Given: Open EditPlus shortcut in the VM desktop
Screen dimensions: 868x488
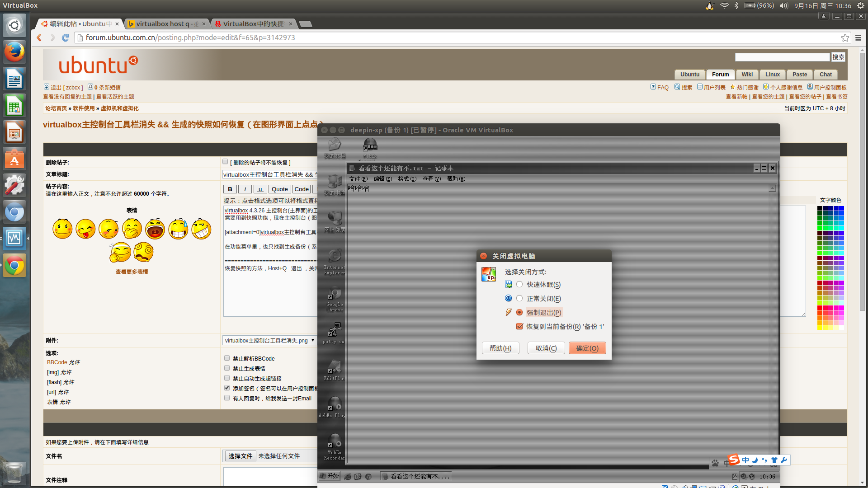Looking at the screenshot, I should [x=335, y=370].
